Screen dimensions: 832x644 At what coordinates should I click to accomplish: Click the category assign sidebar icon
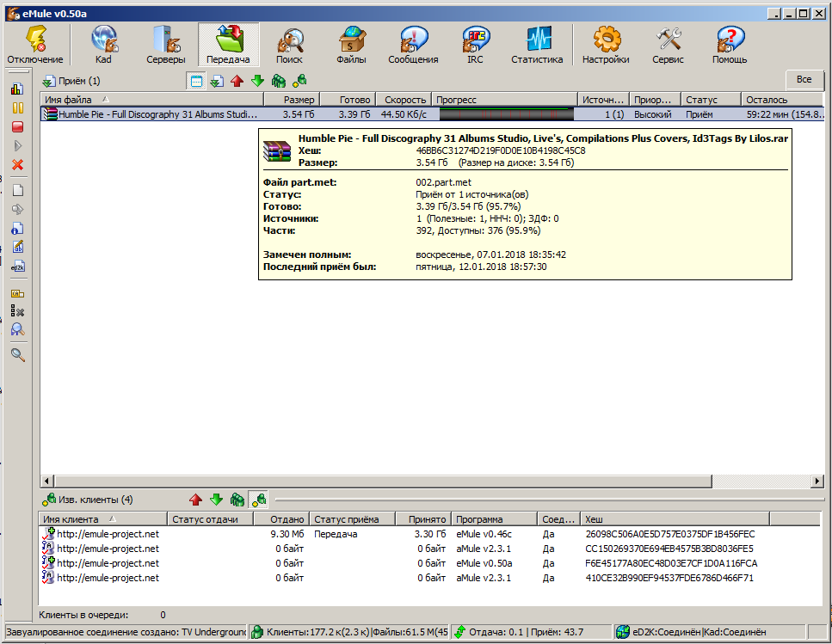[x=17, y=293]
